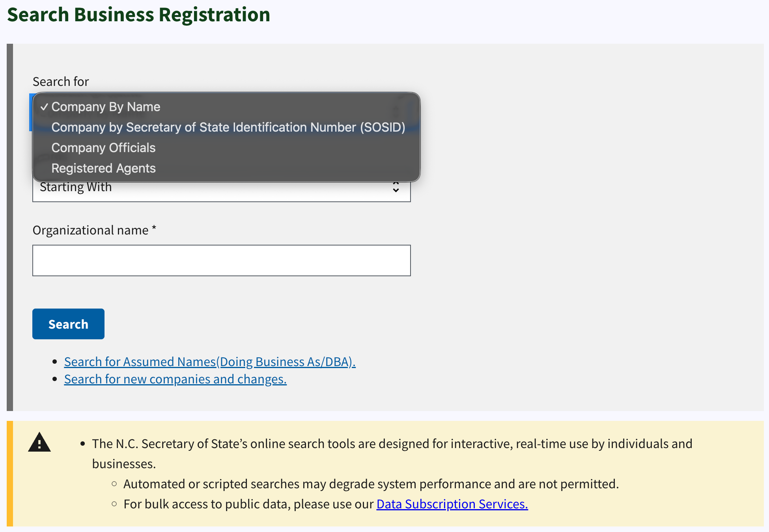Click the automated searches notice text

(x=371, y=484)
